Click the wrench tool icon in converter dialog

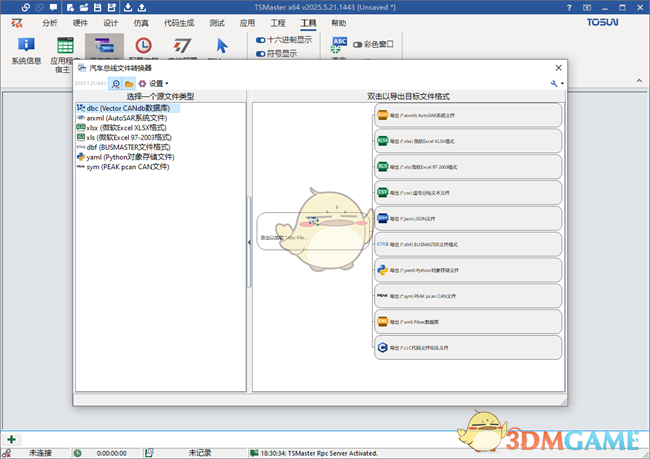pos(554,83)
